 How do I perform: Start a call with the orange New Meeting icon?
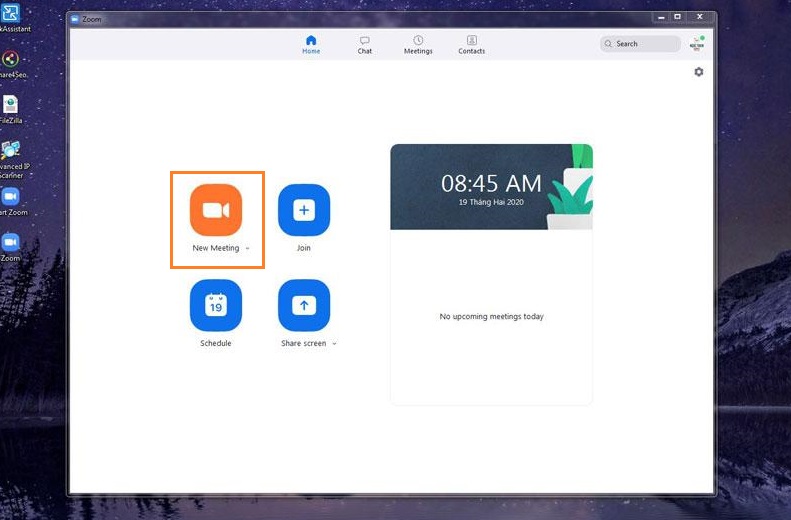point(216,210)
